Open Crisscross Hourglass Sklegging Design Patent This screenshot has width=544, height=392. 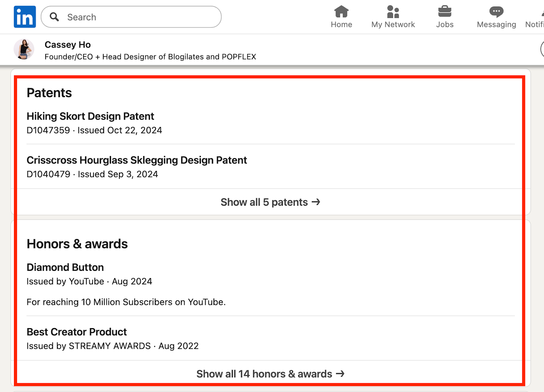coord(137,160)
